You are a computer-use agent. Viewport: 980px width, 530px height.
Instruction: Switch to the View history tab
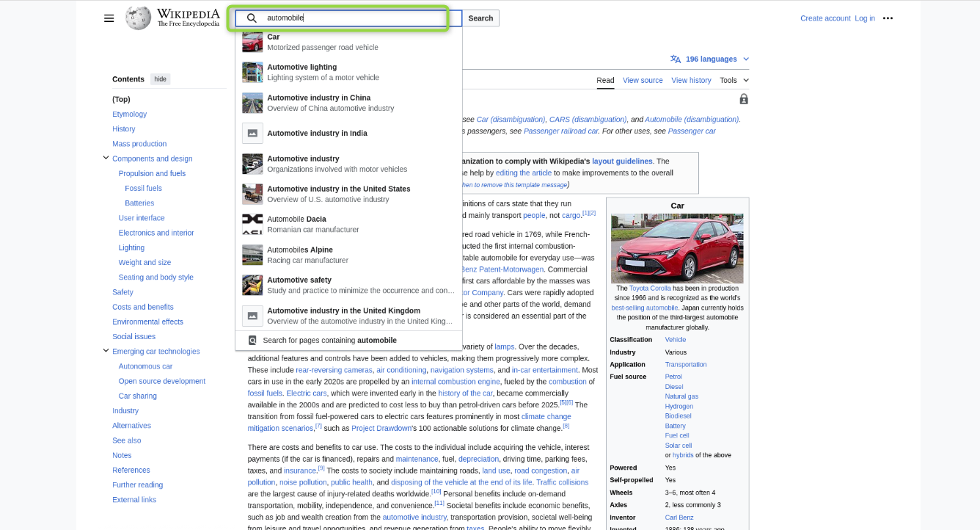[x=691, y=80]
